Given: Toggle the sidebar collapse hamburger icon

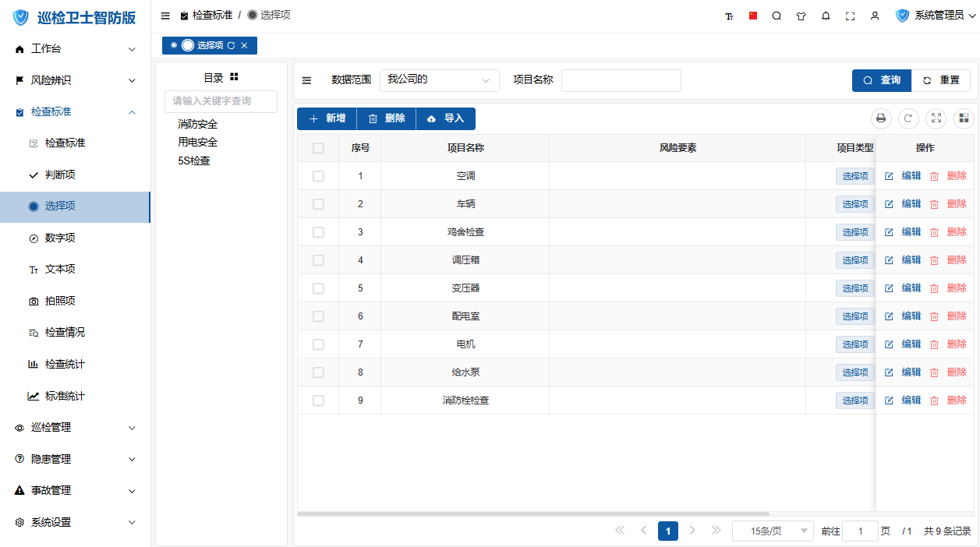Looking at the screenshot, I should pos(165,16).
